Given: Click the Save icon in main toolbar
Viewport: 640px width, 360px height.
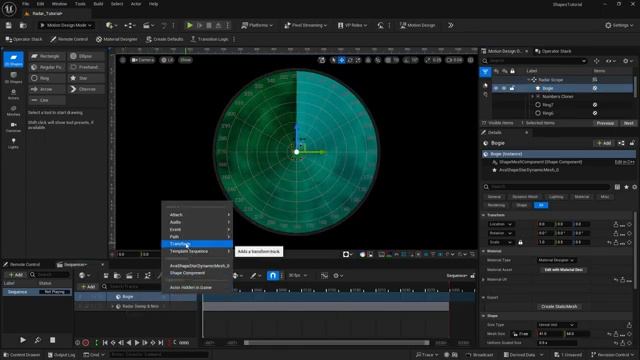Looking at the screenshot, I should coord(9,25).
